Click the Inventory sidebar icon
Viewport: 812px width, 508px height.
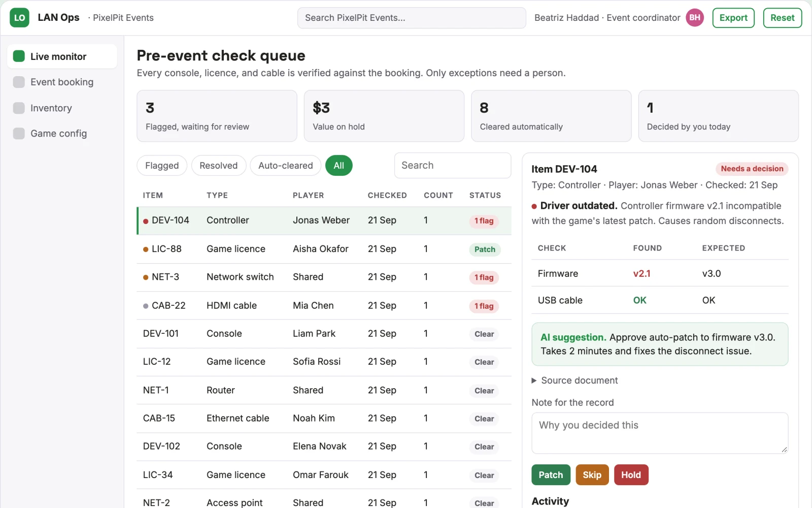19,108
